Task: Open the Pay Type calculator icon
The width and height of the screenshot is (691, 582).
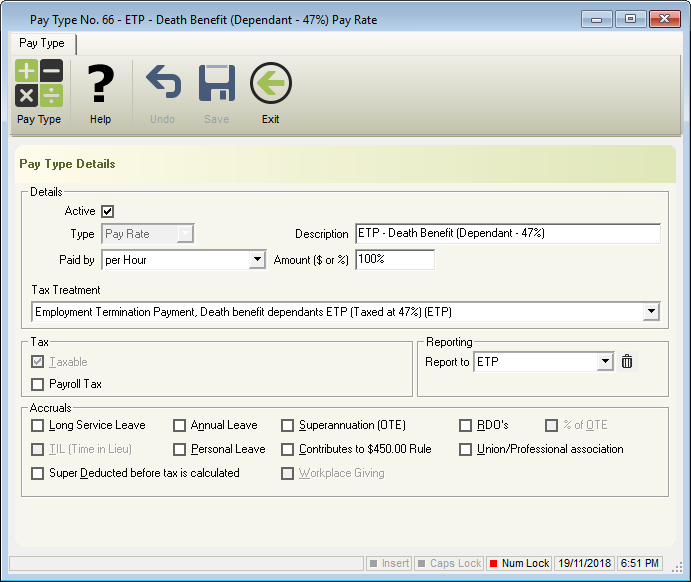Action: [39, 83]
